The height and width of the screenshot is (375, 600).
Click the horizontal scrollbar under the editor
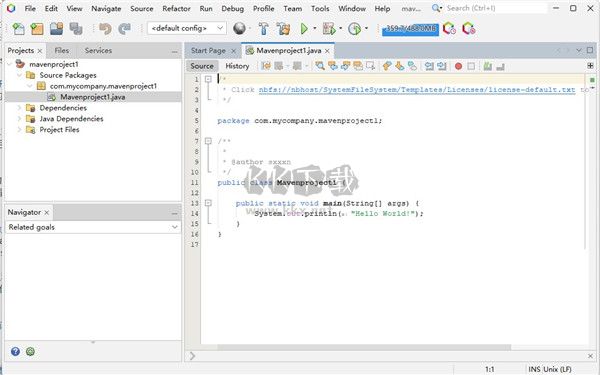click(364, 347)
